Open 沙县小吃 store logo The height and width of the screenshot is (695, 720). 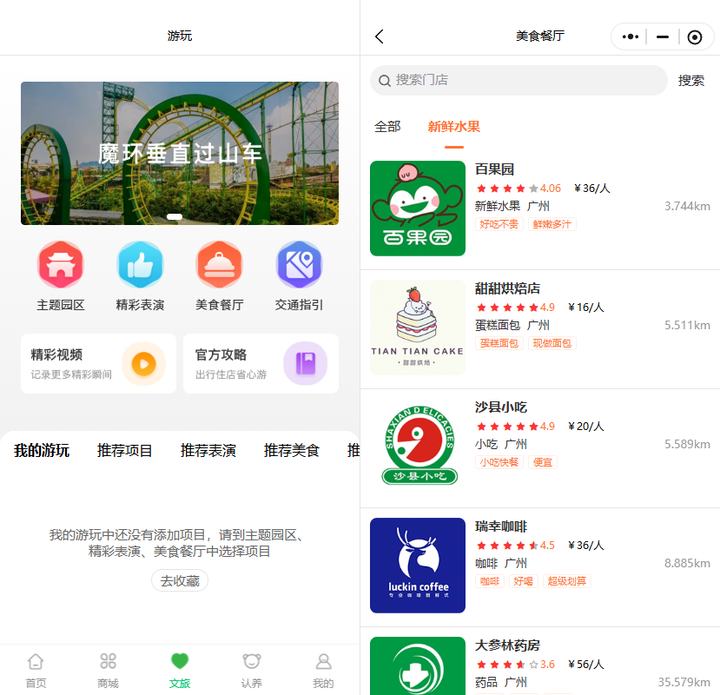pyautogui.click(x=417, y=446)
